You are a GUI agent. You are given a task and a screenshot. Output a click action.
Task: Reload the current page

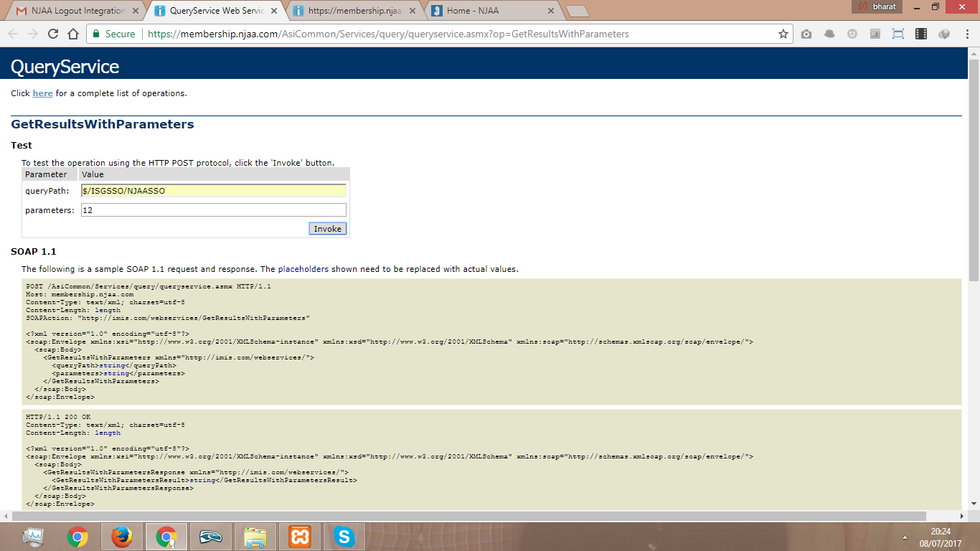tap(53, 34)
